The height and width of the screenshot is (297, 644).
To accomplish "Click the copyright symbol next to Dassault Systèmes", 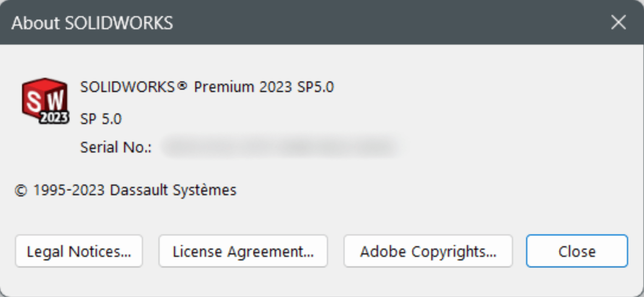I will click(22, 190).
